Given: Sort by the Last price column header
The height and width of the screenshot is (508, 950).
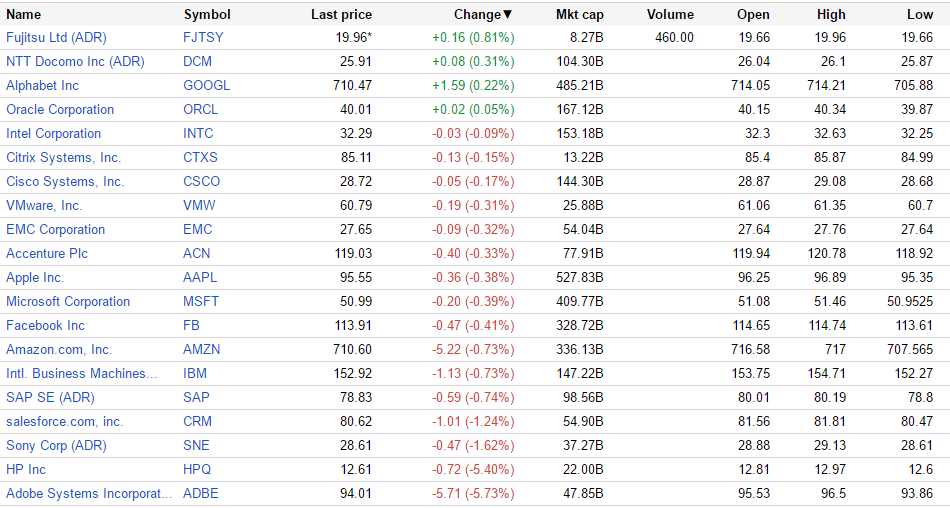Looking at the screenshot, I should (341, 14).
